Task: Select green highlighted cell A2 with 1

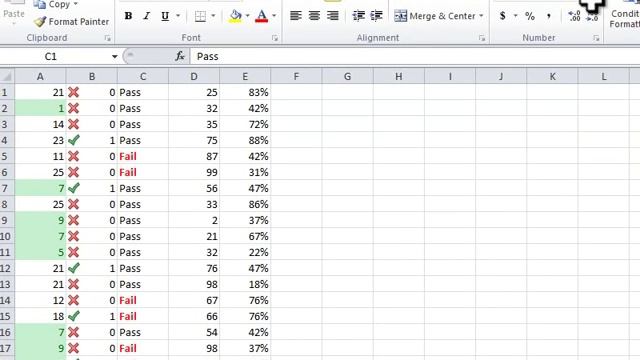Action: pyautogui.click(x=40, y=108)
